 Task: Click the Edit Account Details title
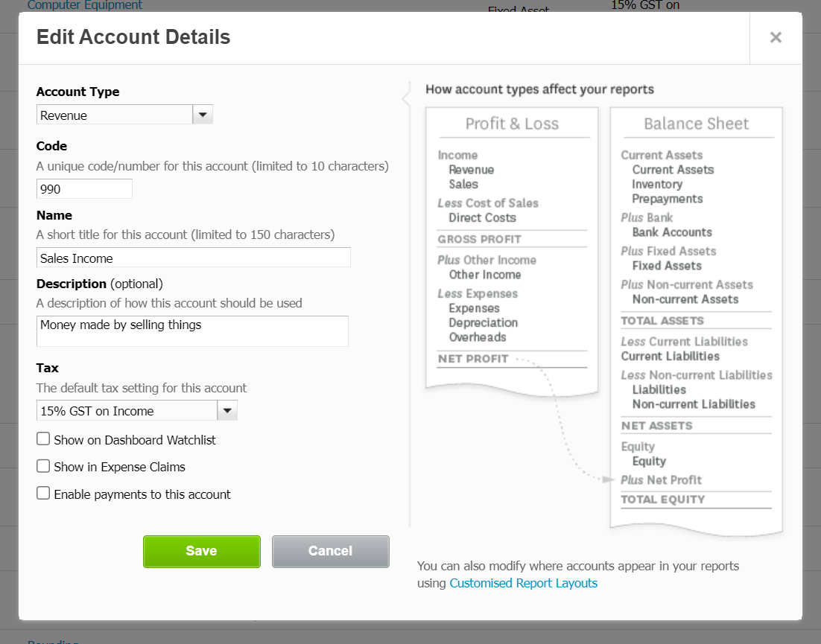click(x=133, y=36)
